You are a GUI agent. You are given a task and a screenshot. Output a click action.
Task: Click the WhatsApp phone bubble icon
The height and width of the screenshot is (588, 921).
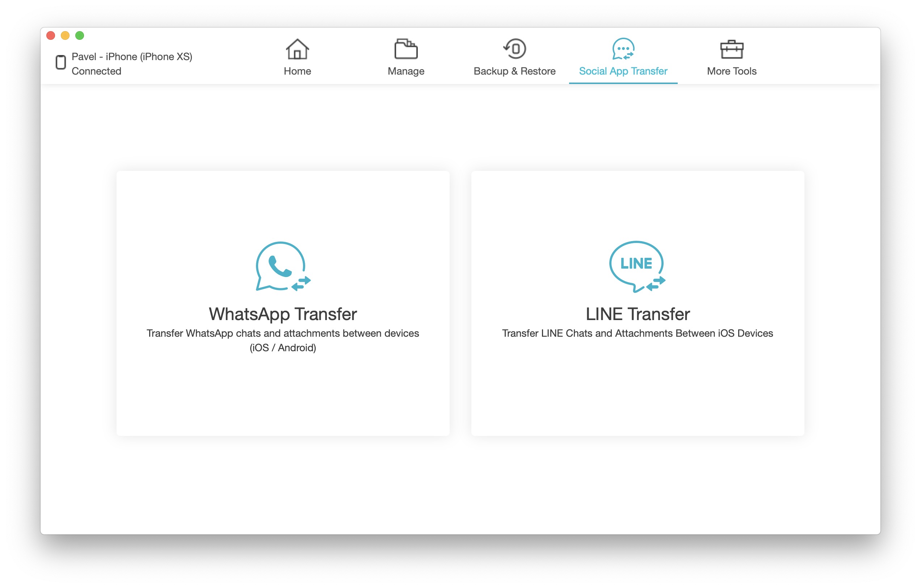pyautogui.click(x=282, y=266)
